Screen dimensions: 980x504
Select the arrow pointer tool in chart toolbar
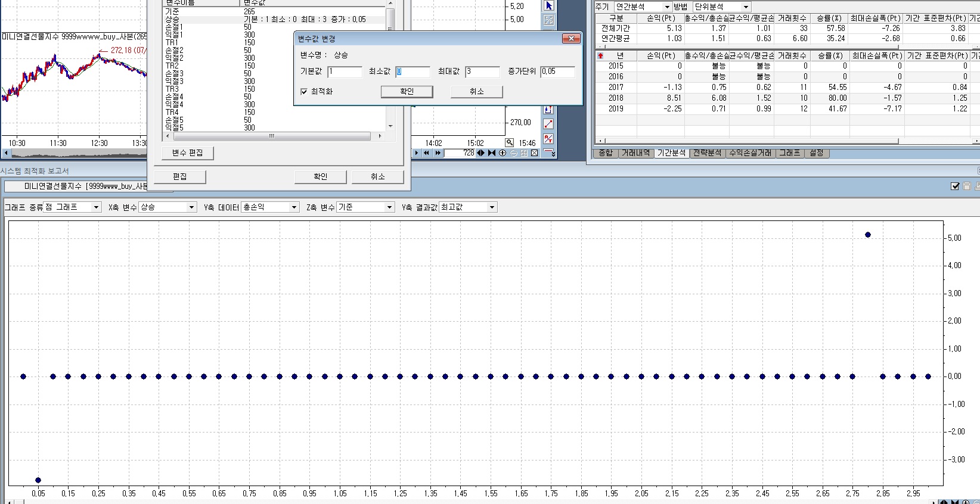tap(548, 5)
